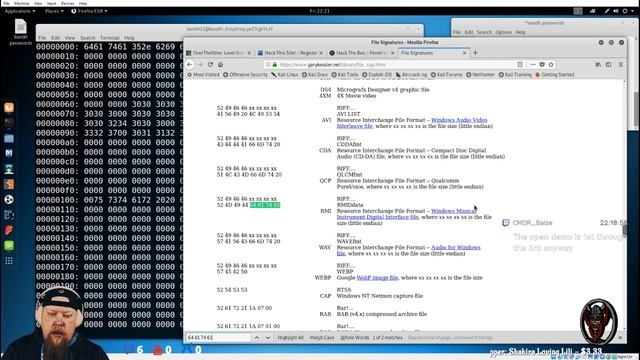Open a new Firefox tab
This screenshot has width=640, height=360.
(475, 53)
